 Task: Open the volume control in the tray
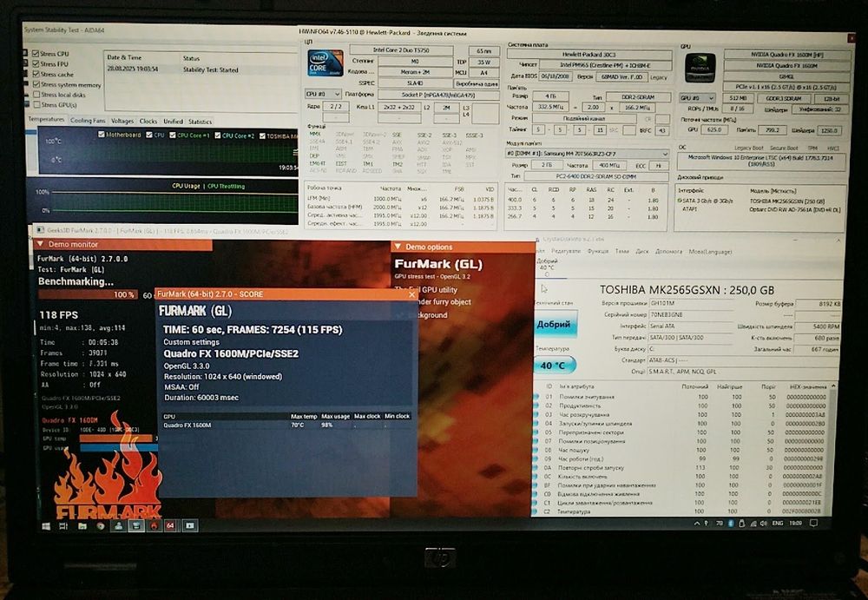(763, 523)
